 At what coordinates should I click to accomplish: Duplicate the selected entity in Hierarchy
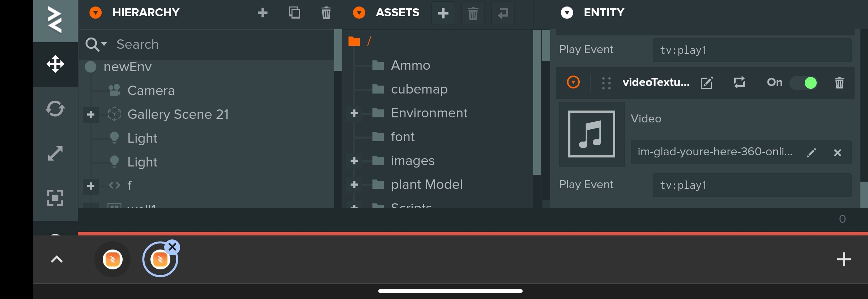pyautogui.click(x=294, y=13)
